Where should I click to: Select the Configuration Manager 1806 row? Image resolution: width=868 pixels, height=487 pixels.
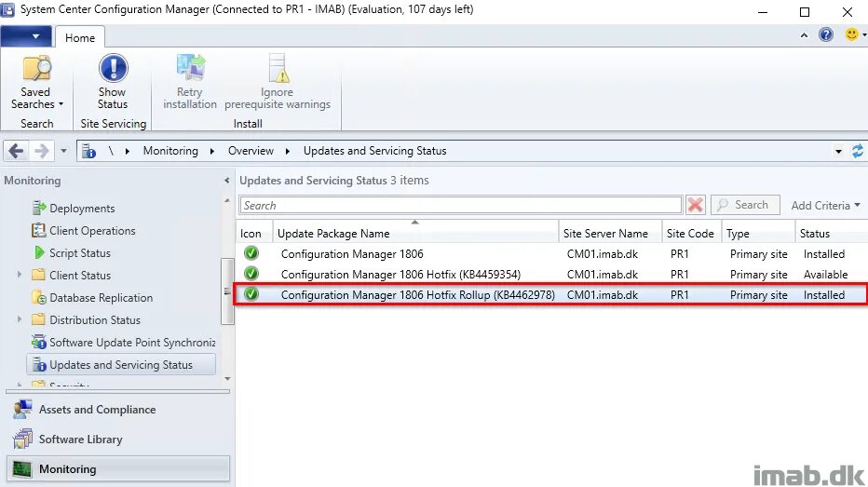(x=551, y=254)
